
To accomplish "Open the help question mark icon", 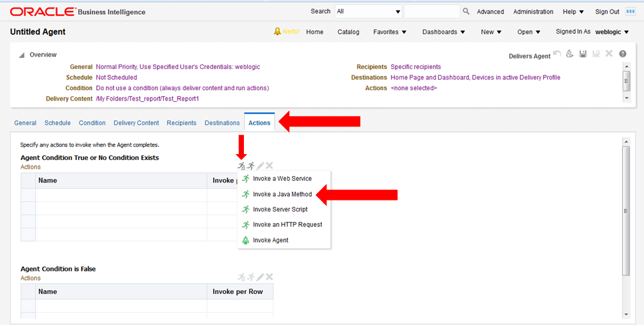I will click(623, 54).
